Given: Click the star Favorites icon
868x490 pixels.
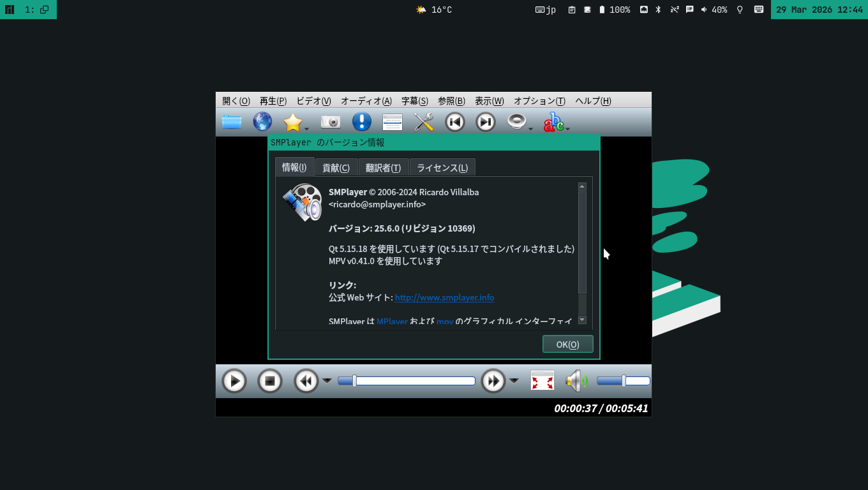Looking at the screenshot, I should click(292, 122).
